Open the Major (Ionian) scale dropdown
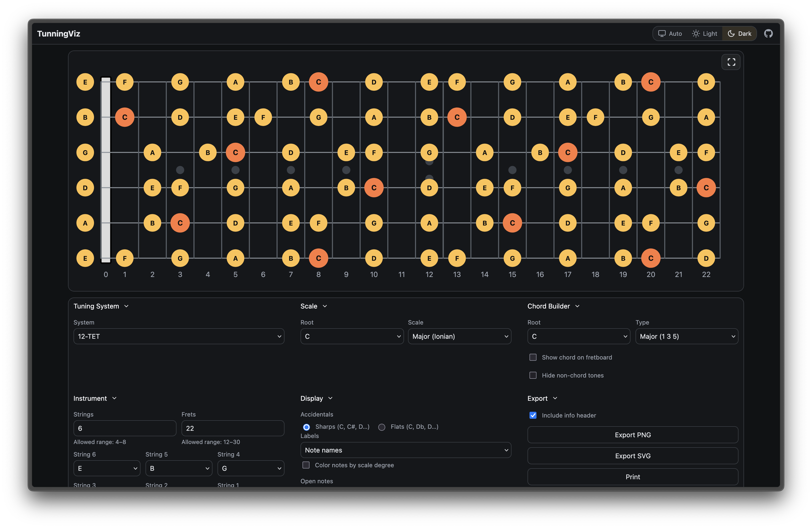The width and height of the screenshot is (812, 528). coord(459,336)
